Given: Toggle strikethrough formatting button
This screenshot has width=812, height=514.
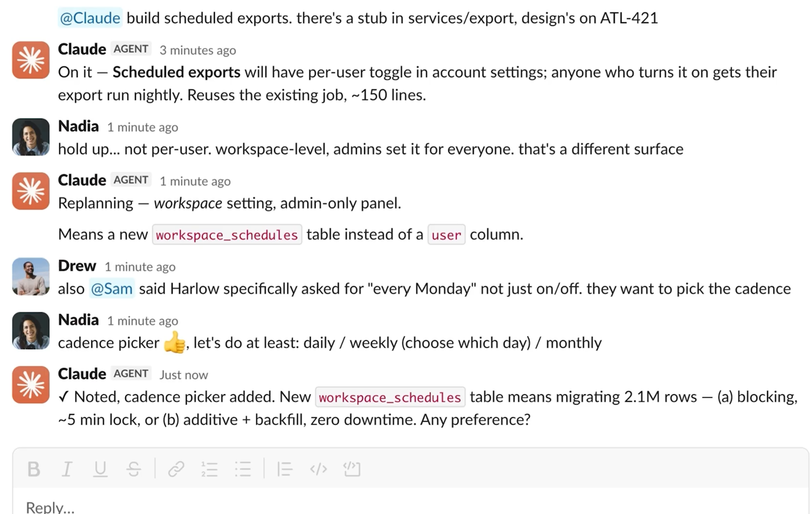Looking at the screenshot, I should 134,469.
